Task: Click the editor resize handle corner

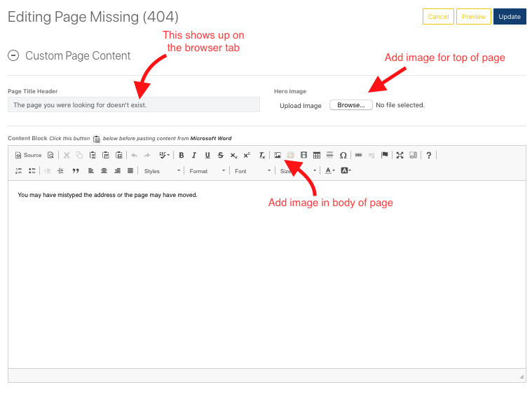Action: pos(521,376)
